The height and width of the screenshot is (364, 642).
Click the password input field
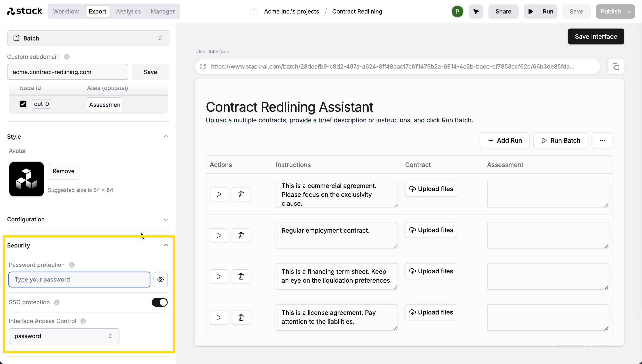(x=79, y=279)
